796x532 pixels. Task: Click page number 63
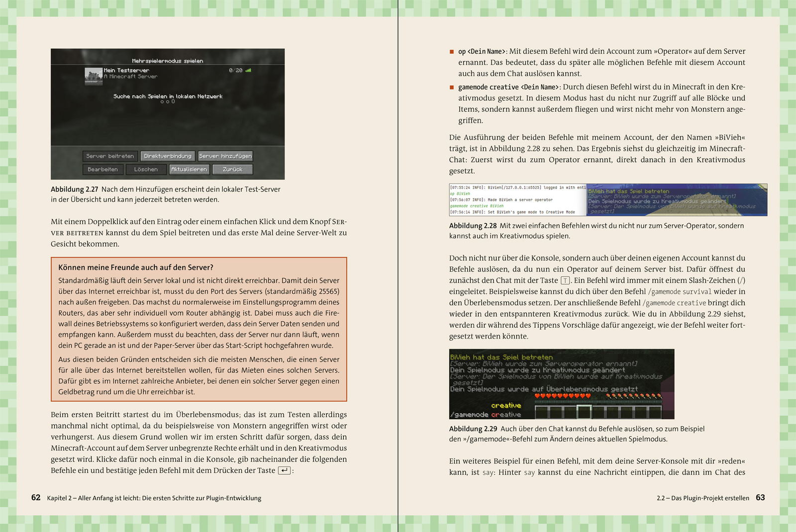tap(760, 498)
